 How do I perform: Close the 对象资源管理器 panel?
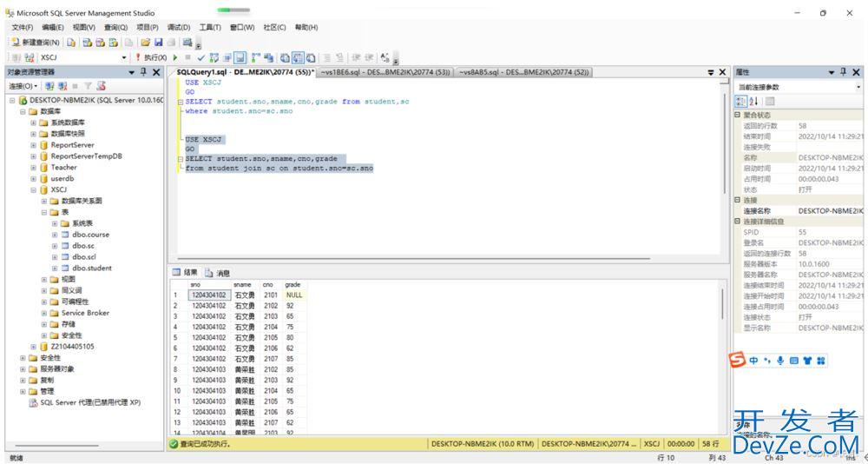(x=156, y=72)
